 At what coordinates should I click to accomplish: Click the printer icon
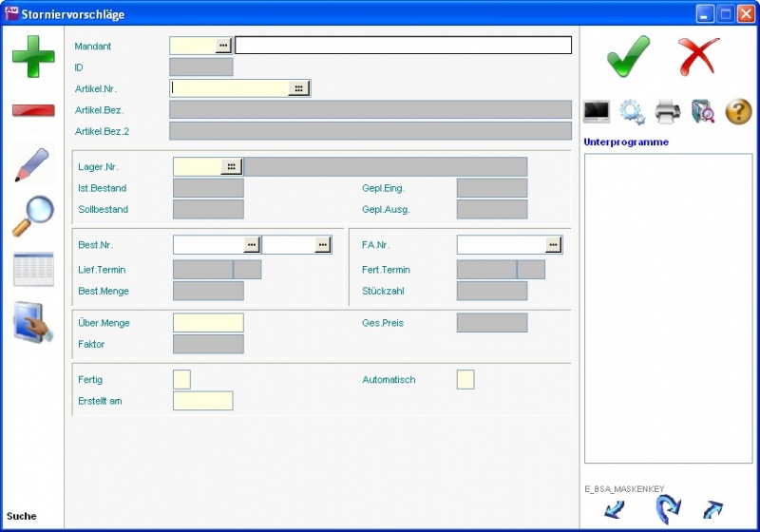tap(668, 111)
